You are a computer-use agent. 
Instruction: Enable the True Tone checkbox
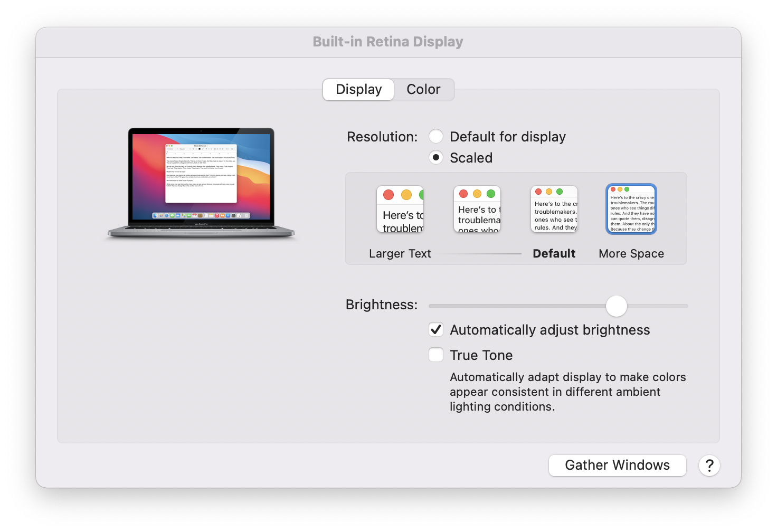point(436,355)
